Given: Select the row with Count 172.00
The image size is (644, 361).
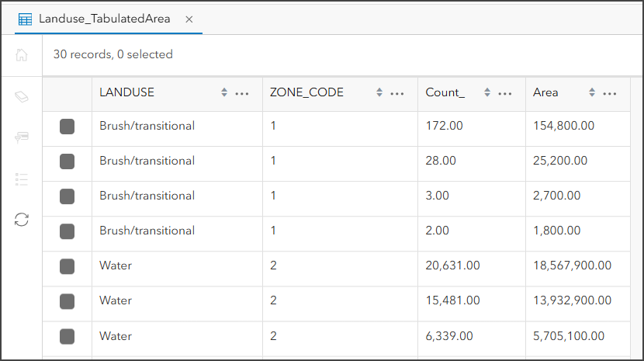Looking at the screenshot, I should 68,126.
